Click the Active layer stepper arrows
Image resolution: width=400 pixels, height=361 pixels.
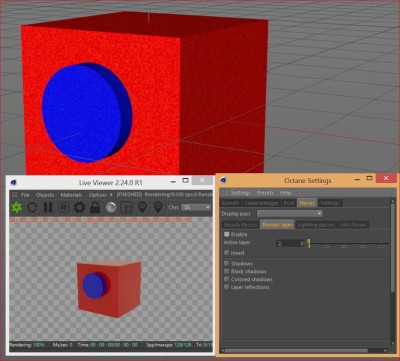point(302,244)
